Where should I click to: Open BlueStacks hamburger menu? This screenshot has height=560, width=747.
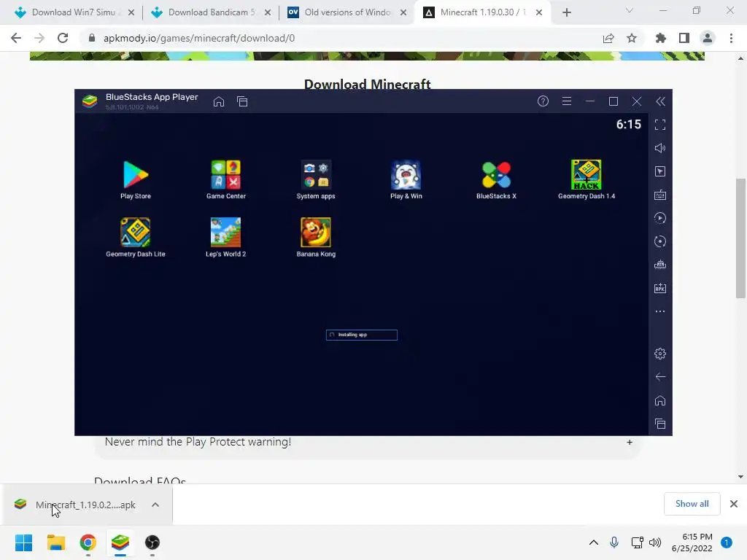click(566, 101)
